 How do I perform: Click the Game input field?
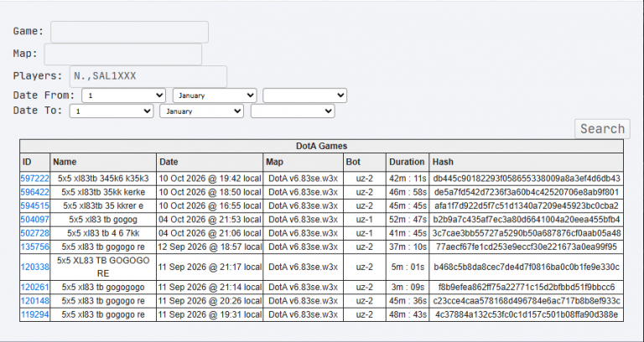[129, 32]
